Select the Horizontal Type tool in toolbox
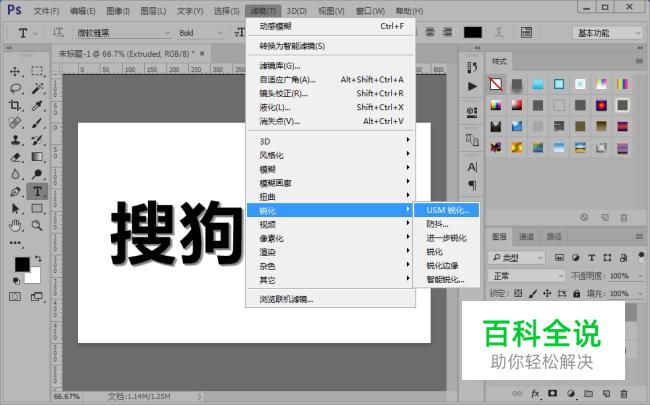Screen dimensions: 650x405 (x=37, y=192)
